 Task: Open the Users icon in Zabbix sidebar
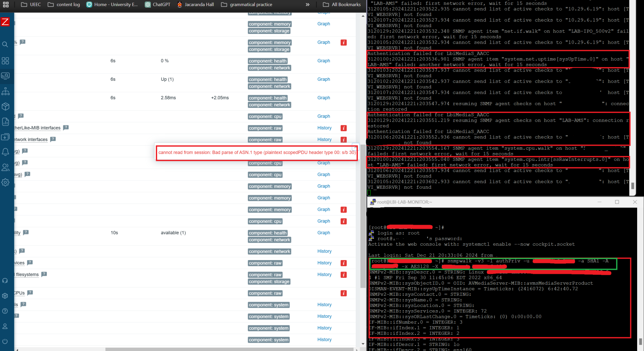coord(5,167)
